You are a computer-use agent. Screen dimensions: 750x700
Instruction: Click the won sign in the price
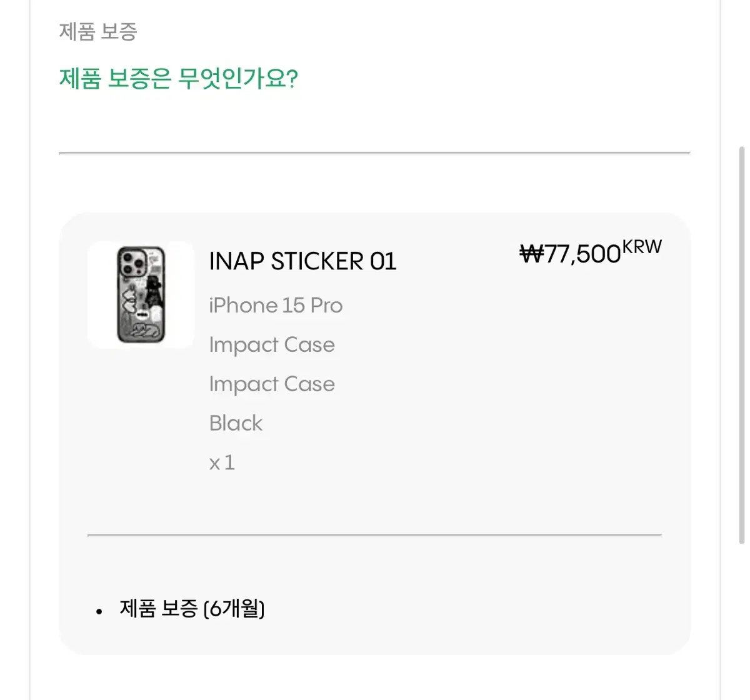click(531, 254)
